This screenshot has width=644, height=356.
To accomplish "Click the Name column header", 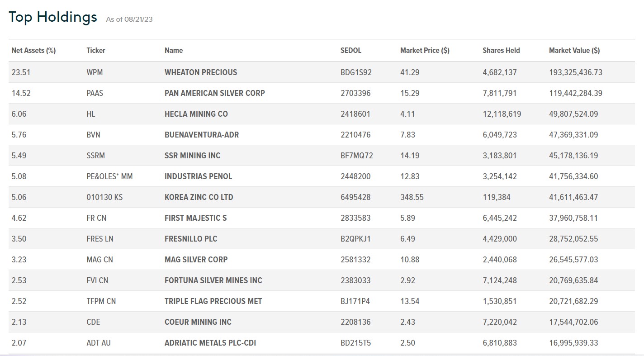I will [x=174, y=51].
